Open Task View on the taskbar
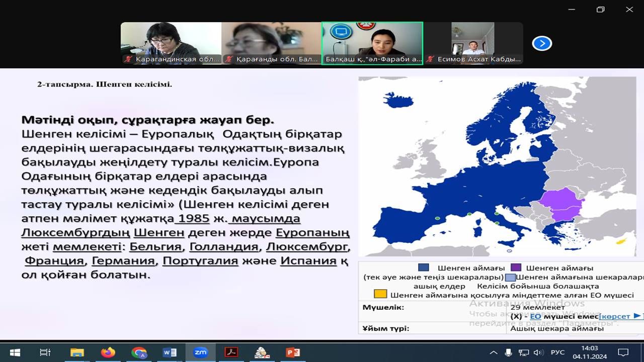 [x=45, y=352]
